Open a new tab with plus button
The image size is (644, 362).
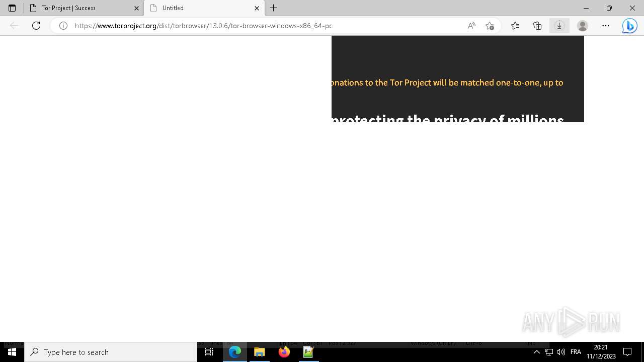[274, 8]
